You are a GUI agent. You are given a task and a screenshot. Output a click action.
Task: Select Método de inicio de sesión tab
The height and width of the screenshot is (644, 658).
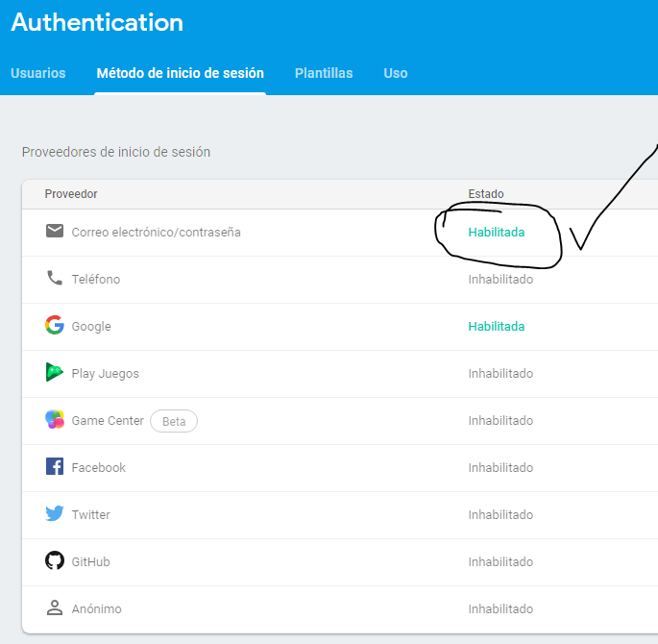click(x=180, y=73)
